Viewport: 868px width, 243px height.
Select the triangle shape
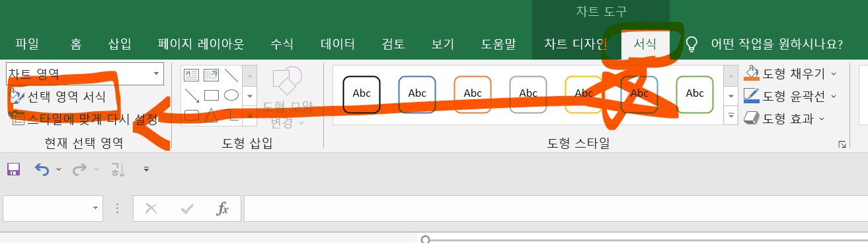[212, 115]
